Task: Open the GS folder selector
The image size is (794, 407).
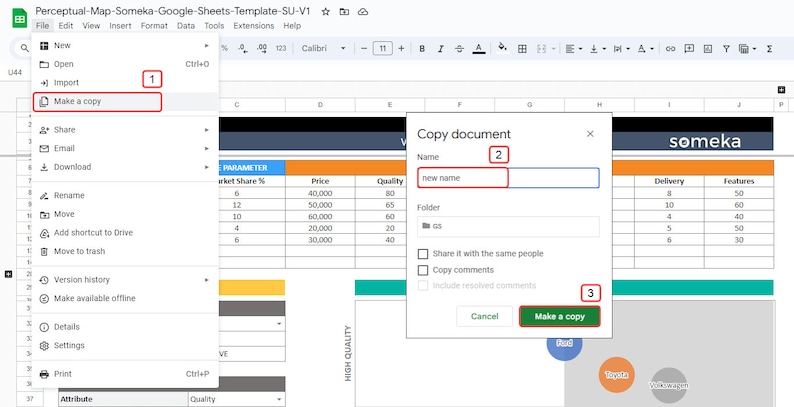Action: 508,226
